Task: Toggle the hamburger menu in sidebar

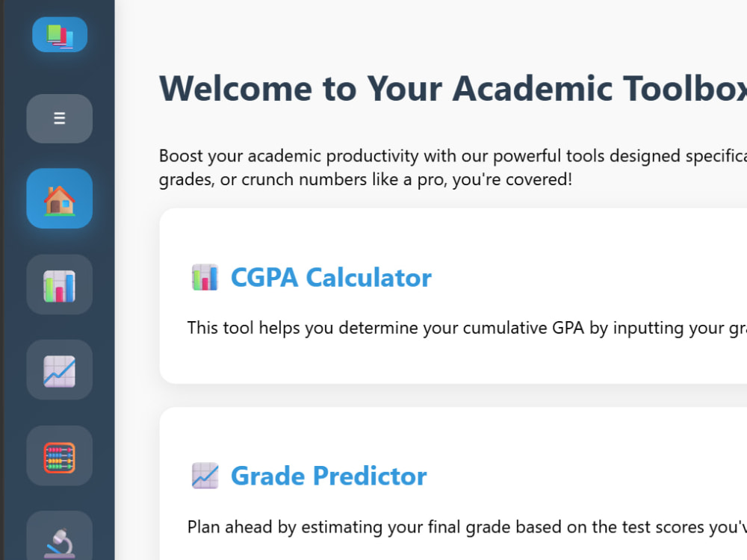Action: (x=60, y=118)
